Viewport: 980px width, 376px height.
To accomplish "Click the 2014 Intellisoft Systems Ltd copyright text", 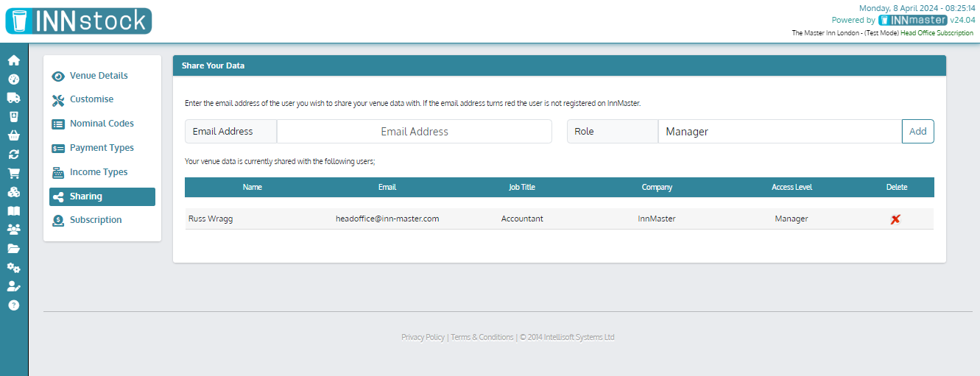I will pos(567,337).
